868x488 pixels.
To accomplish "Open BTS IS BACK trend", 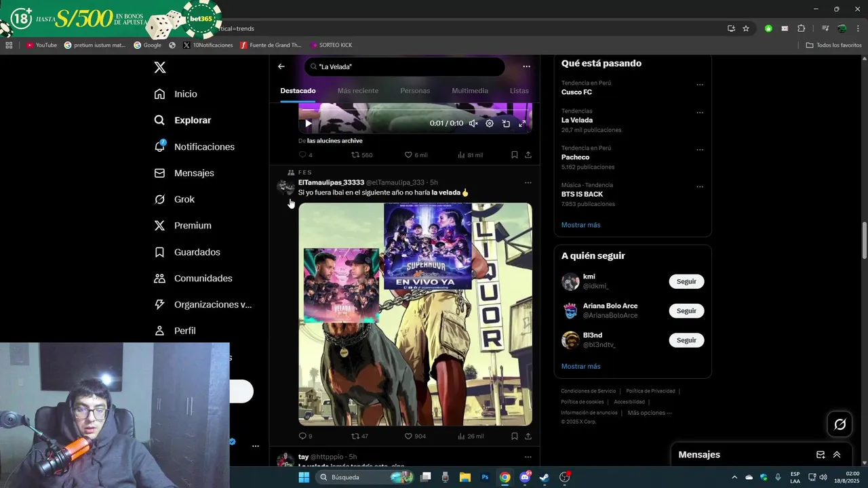I will pos(582,194).
